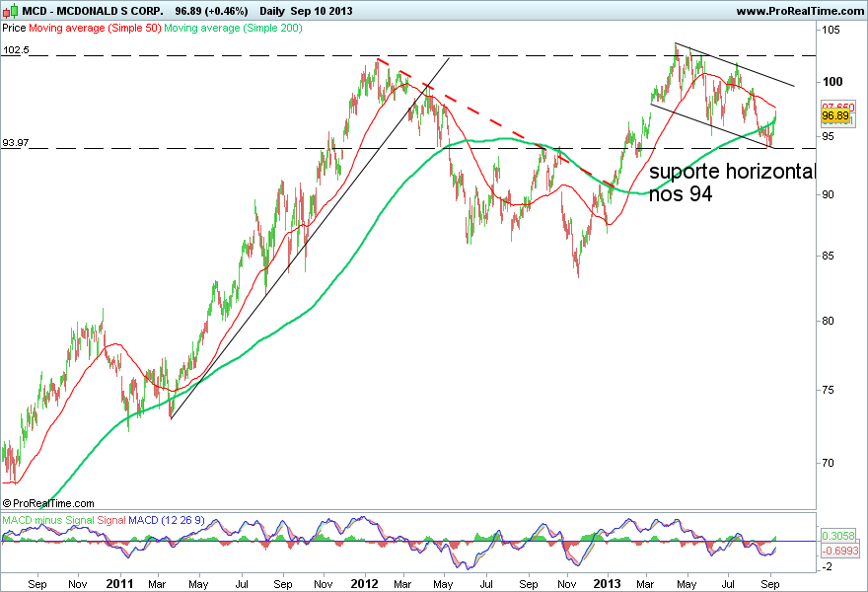Image resolution: width=868 pixels, height=592 pixels.
Task: Click the Sep 10 2013 date label
Action: coord(322,11)
